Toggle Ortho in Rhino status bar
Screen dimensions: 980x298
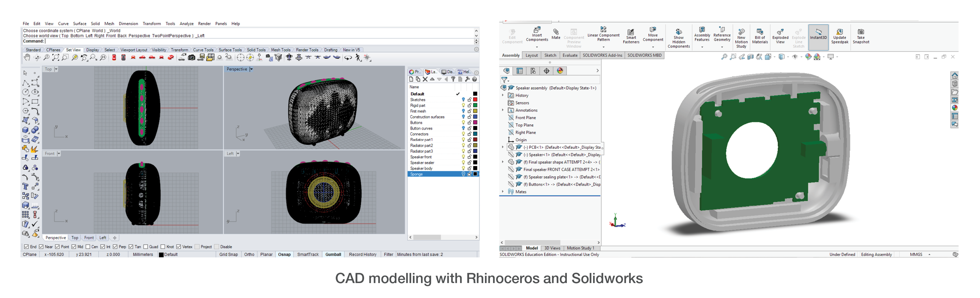click(249, 254)
